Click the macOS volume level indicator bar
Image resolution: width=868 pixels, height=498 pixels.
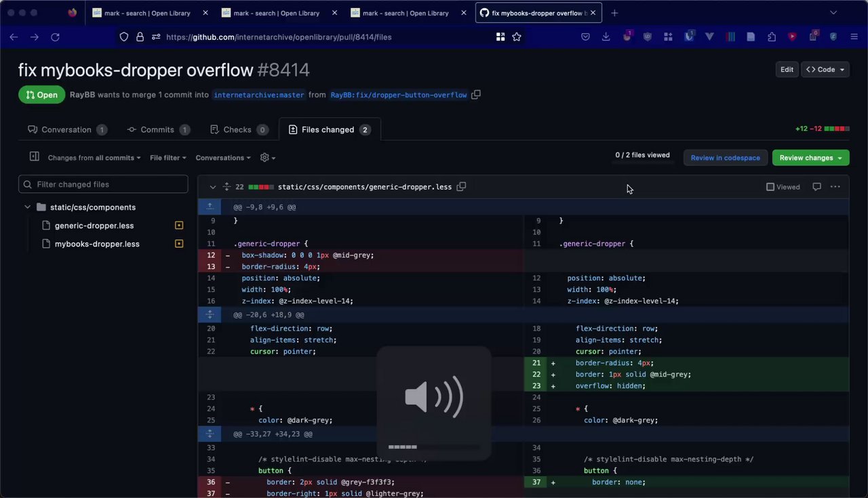(434, 447)
